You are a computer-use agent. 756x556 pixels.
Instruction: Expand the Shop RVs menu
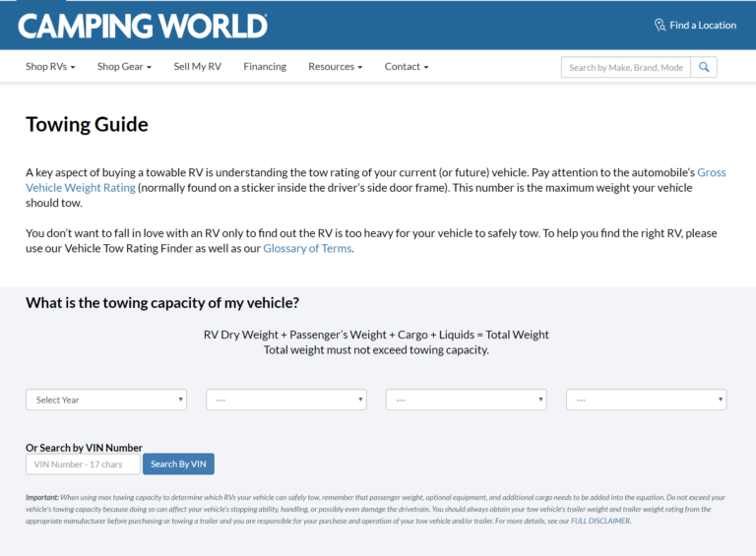pyautogui.click(x=53, y=67)
